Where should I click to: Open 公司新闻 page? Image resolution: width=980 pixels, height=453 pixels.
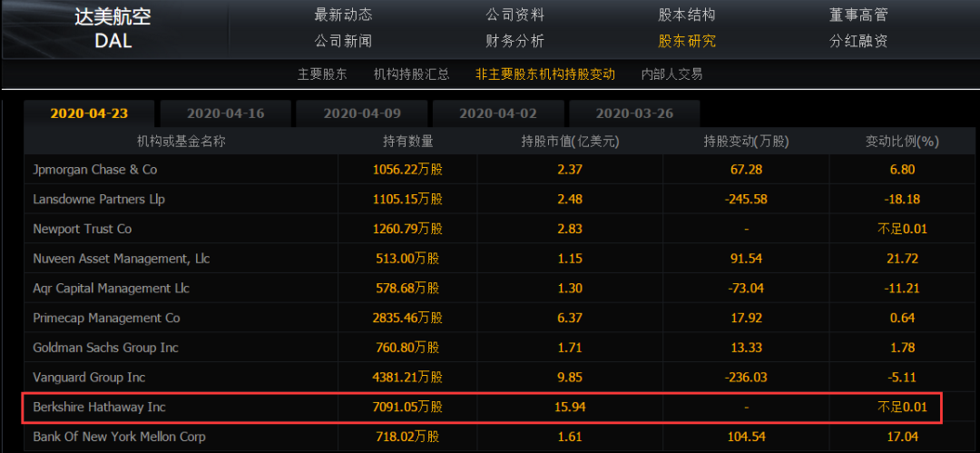tap(343, 41)
